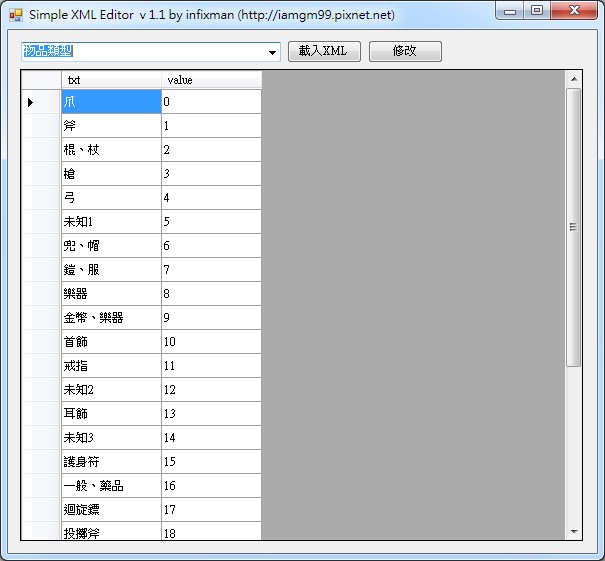Click the value cell 11
Viewport: 605px width, 561px height.
[211, 365]
